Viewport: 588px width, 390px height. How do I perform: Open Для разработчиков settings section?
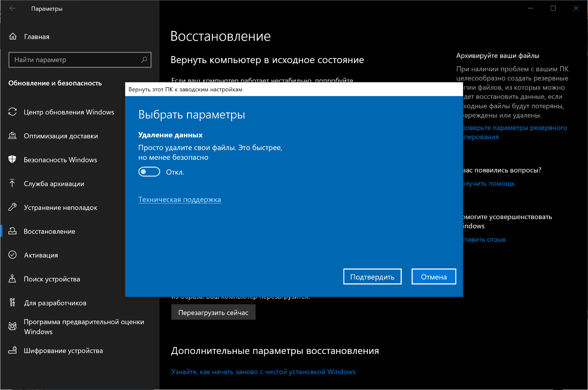[x=55, y=303]
